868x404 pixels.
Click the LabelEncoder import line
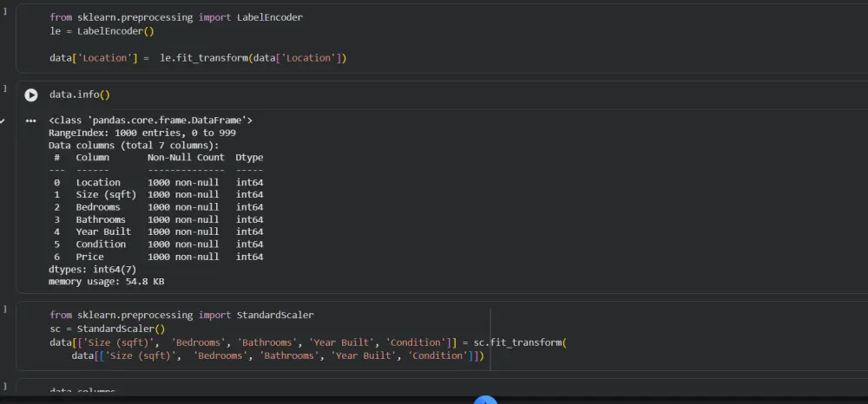(x=176, y=17)
